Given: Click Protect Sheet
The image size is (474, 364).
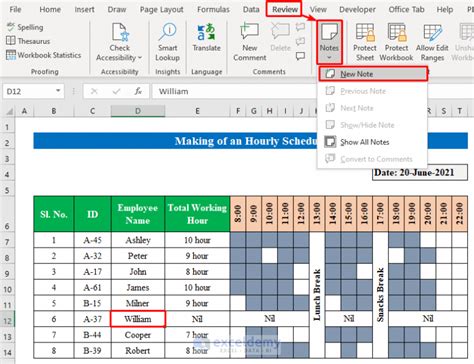Looking at the screenshot, I should pos(365,42).
